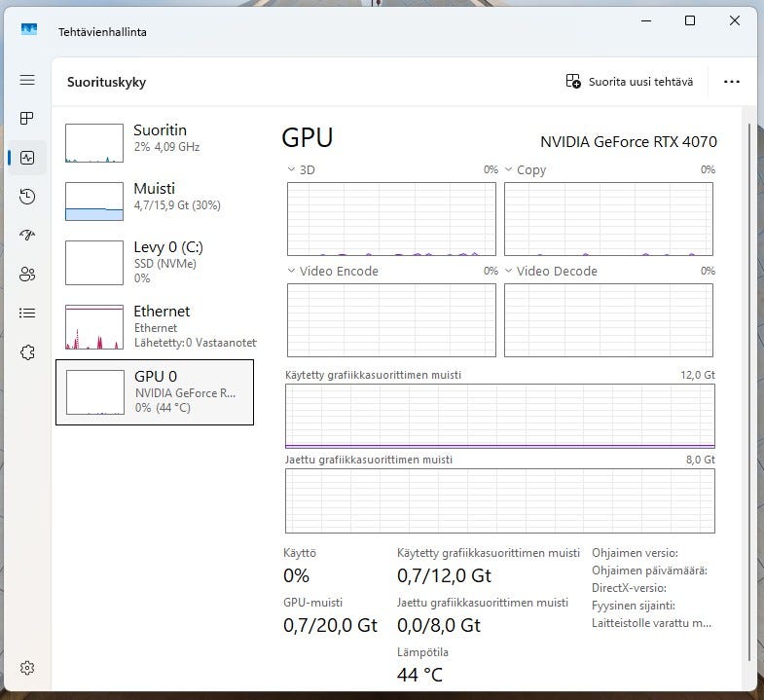The height and width of the screenshot is (700, 764).
Task: Open the Video Decode engine dropdown
Action: coord(509,271)
